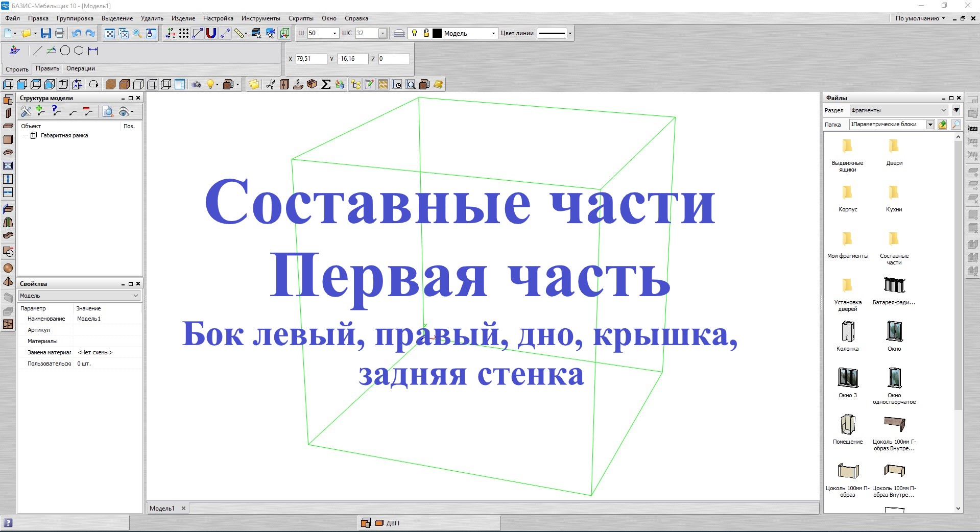980x532 pixels.
Task: Select the circle drawing tool on Строить toolbar
Action: pyautogui.click(x=65, y=51)
